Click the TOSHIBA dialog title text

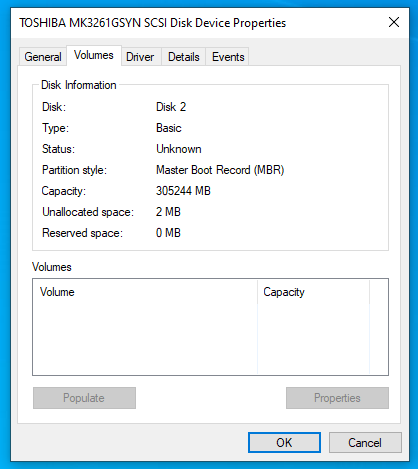(x=153, y=23)
